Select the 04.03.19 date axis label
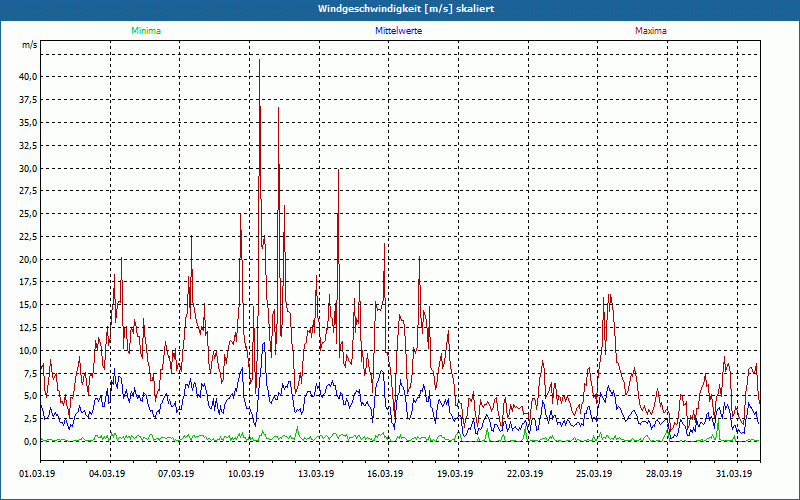800x500 pixels. coord(107,474)
